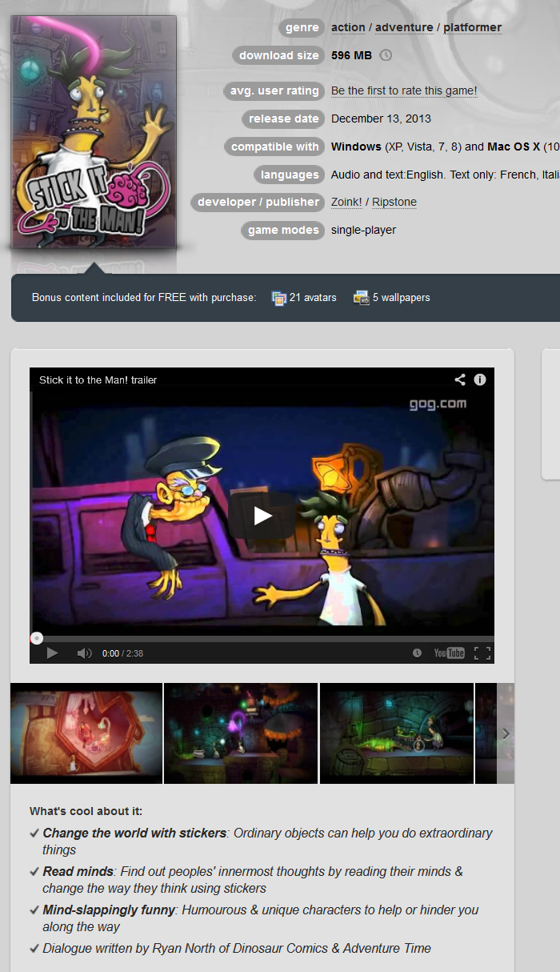Click the 'genre' label pill
Viewport: 560px width, 972px height.
[302, 27]
